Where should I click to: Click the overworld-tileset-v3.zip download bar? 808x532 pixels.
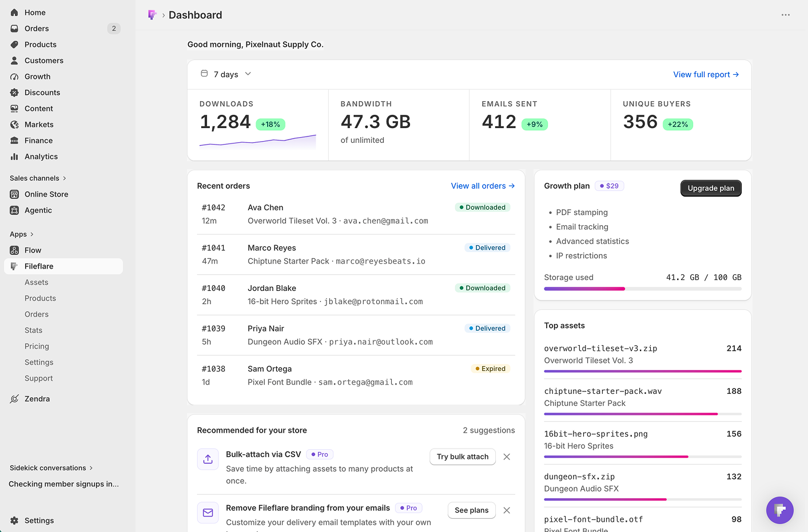[x=643, y=371]
